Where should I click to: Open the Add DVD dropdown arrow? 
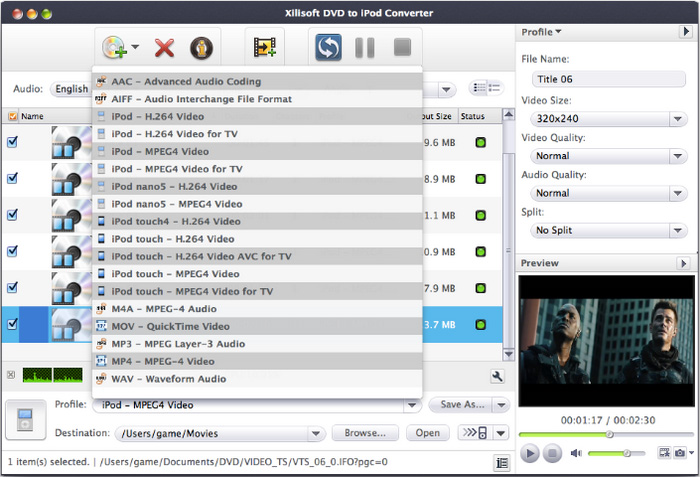[x=135, y=46]
